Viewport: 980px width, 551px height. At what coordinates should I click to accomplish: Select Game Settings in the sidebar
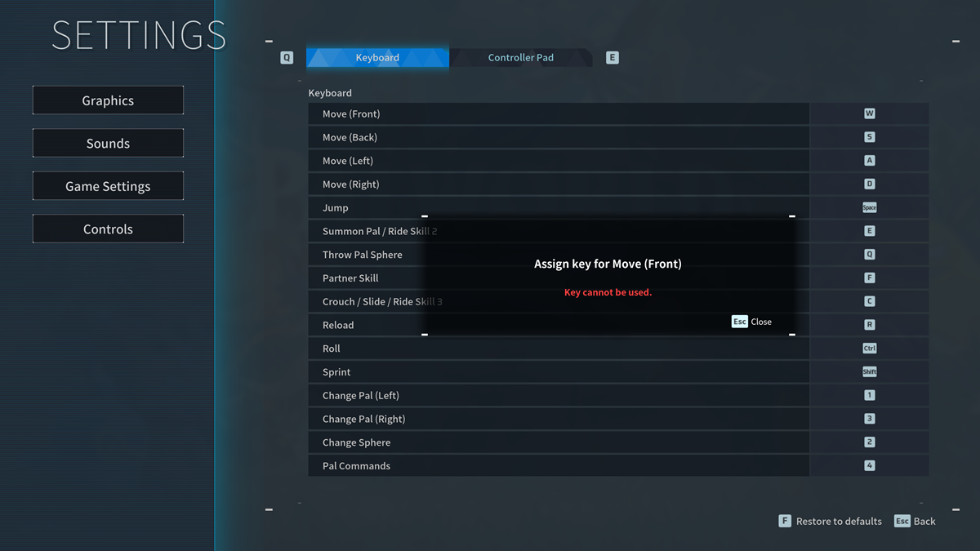pyautogui.click(x=108, y=185)
